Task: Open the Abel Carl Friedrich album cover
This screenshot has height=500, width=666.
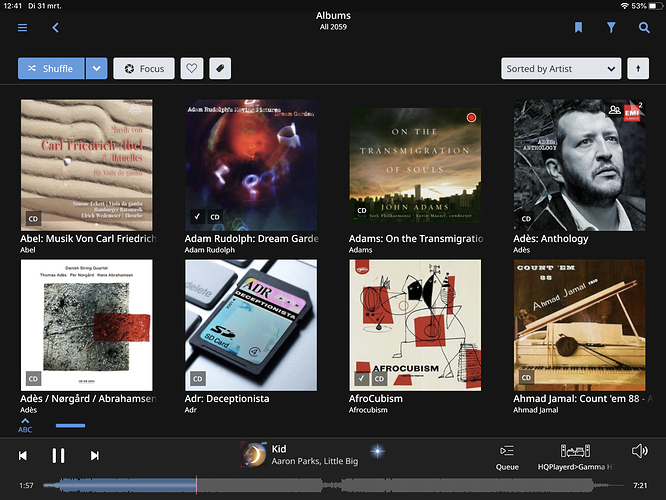Action: [87, 165]
